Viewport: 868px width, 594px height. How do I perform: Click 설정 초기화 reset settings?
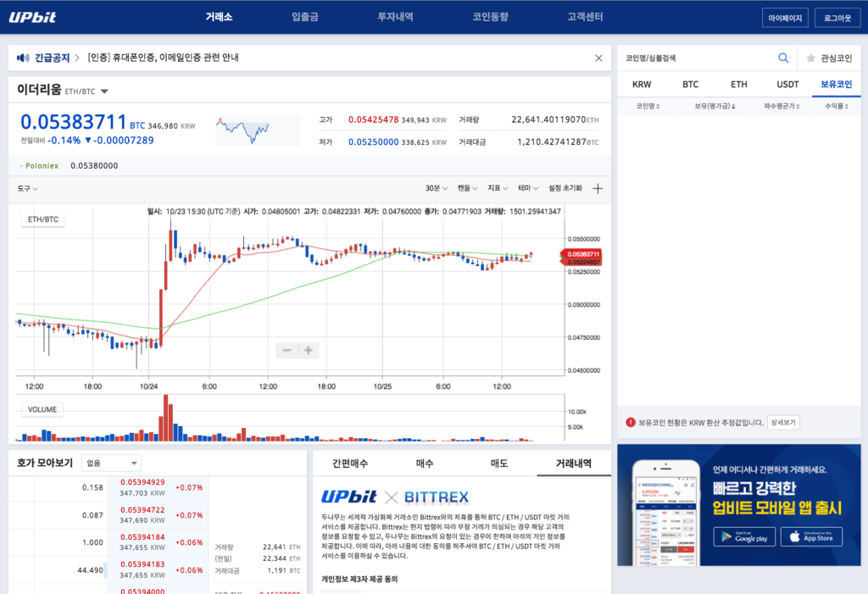(x=565, y=188)
